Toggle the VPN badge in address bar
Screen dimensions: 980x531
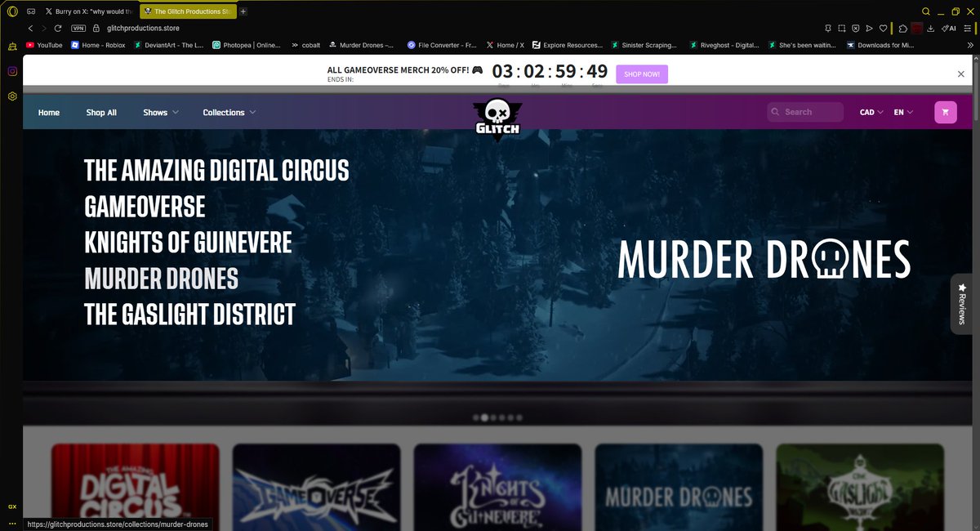pyautogui.click(x=78, y=28)
